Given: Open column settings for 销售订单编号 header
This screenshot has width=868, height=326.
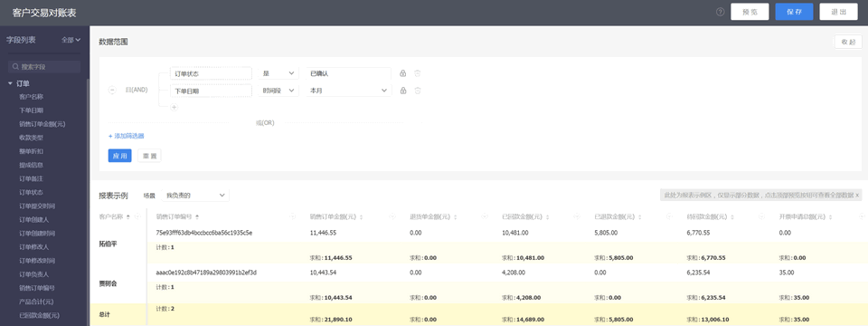Looking at the screenshot, I should [292, 216].
